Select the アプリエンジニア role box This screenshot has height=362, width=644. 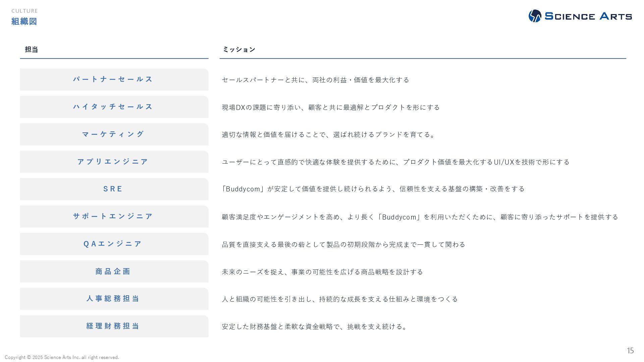pos(114,162)
